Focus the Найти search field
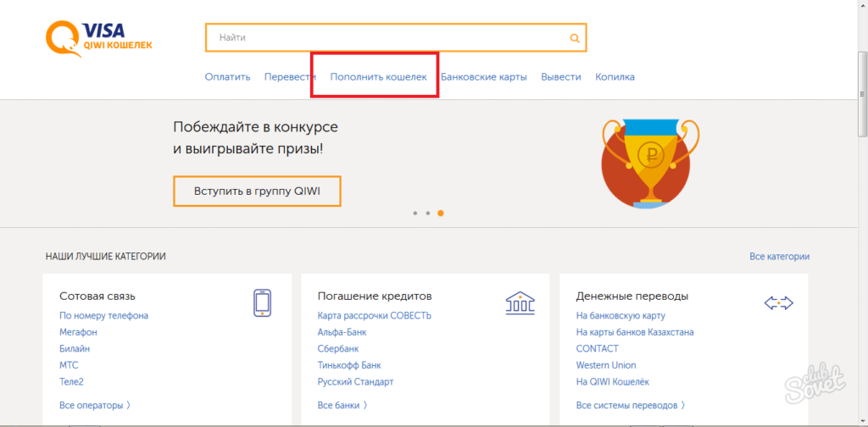Screen dimensions: 868x427 coord(395,37)
